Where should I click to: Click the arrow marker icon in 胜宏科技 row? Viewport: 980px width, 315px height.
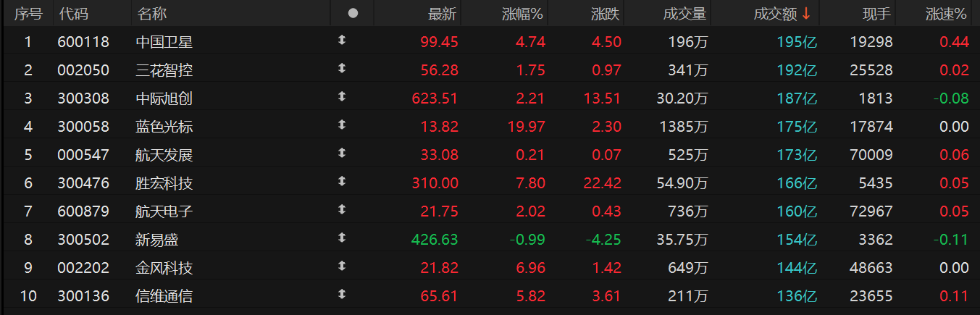click(342, 182)
